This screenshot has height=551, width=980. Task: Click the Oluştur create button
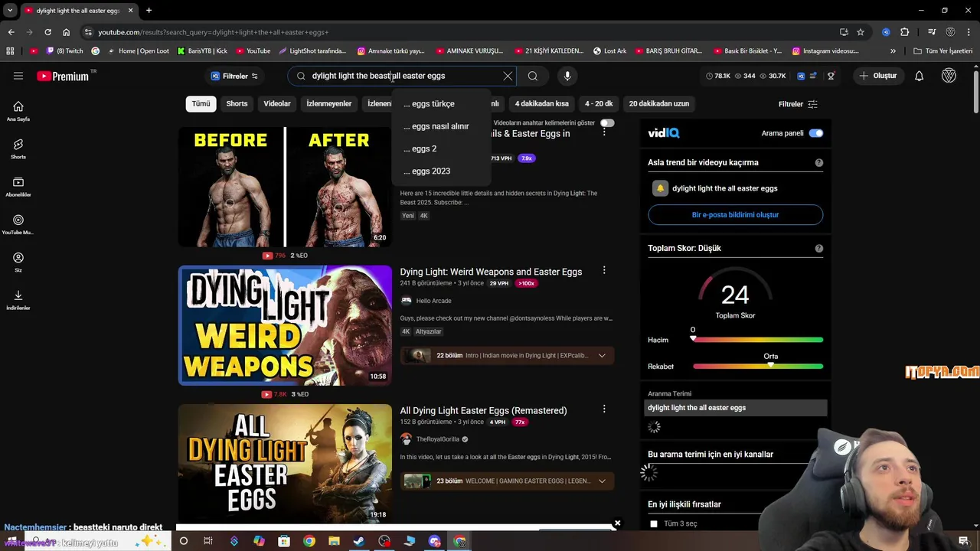point(877,76)
